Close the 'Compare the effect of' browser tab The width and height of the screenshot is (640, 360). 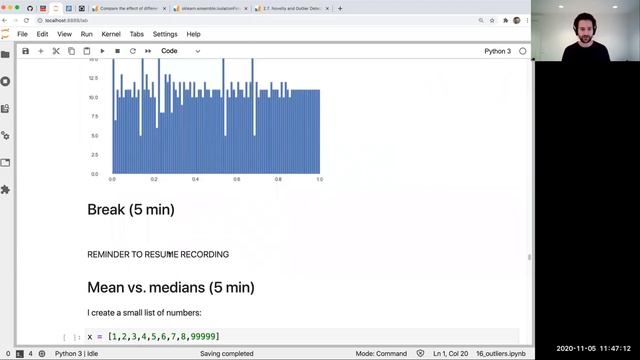click(164, 8)
